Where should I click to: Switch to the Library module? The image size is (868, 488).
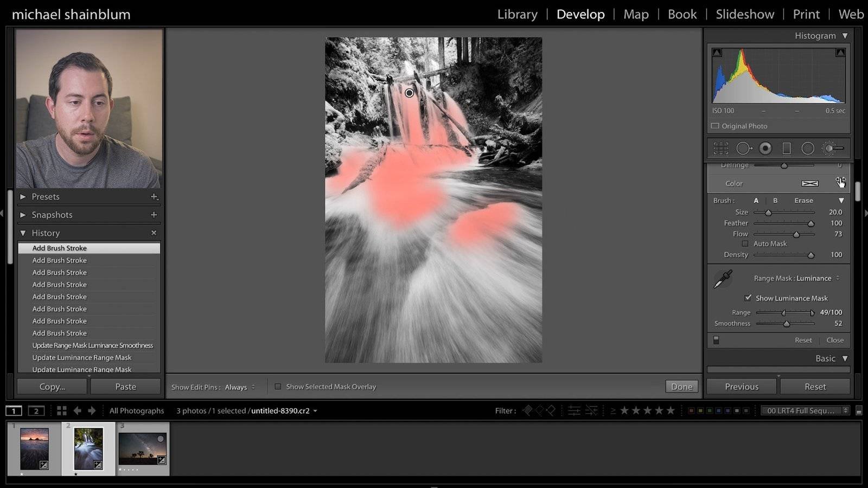pos(517,14)
